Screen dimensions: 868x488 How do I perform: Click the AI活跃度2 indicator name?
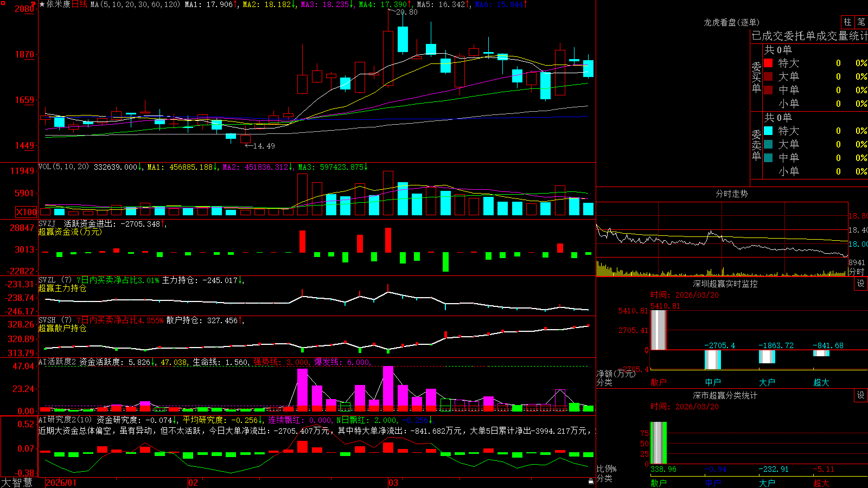click(x=58, y=362)
